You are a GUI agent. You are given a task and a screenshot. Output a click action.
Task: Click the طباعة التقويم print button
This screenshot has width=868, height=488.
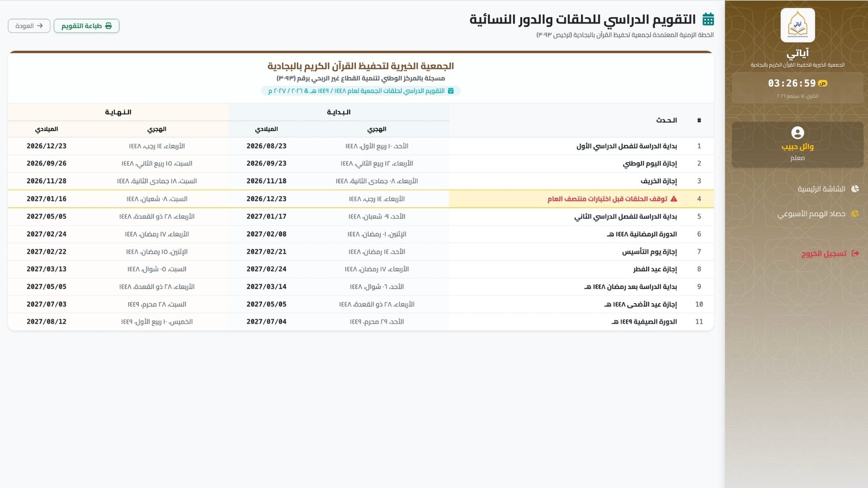coord(86,26)
